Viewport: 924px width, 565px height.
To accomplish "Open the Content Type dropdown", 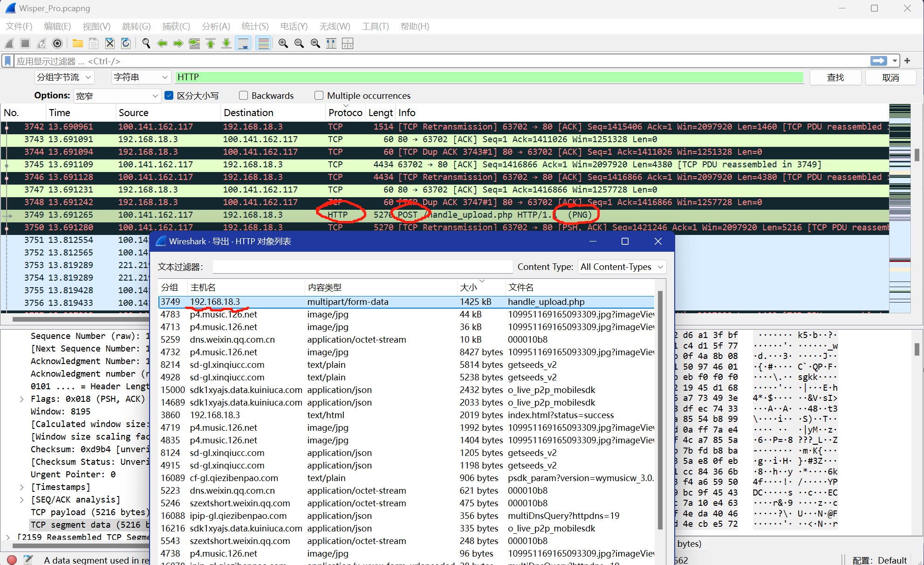I will pos(622,267).
